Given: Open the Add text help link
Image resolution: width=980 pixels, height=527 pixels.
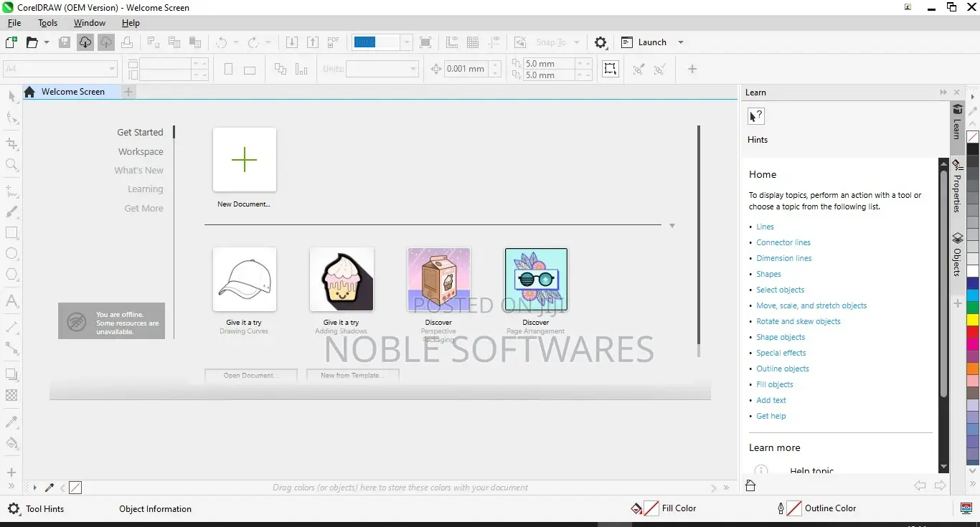Looking at the screenshot, I should [771, 400].
